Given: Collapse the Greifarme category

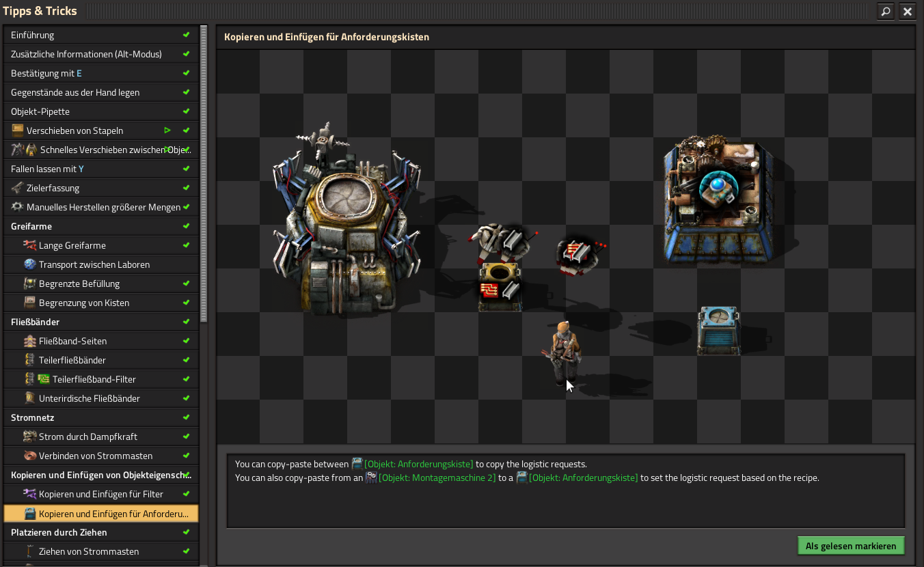Looking at the screenshot, I should 31,226.
